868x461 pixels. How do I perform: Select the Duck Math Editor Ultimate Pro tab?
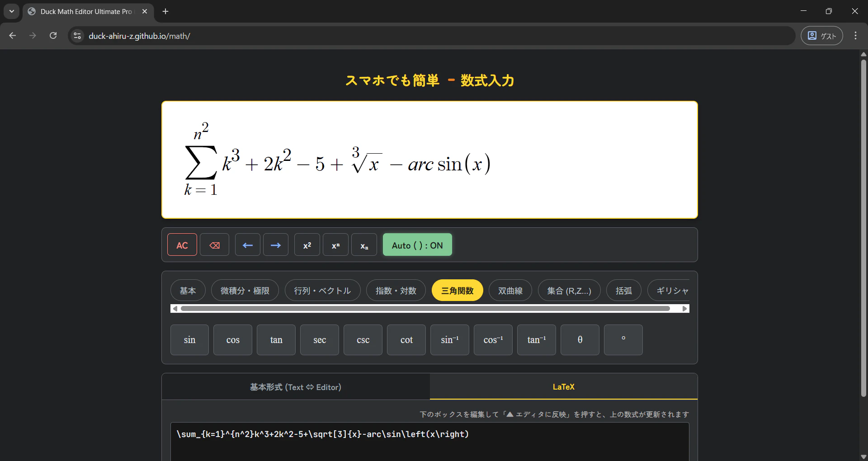point(88,11)
